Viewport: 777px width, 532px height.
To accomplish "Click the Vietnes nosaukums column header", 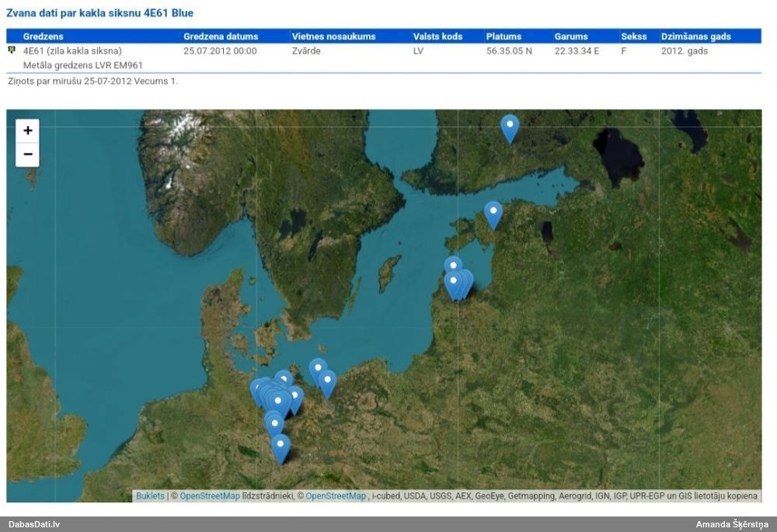I will point(334,37).
